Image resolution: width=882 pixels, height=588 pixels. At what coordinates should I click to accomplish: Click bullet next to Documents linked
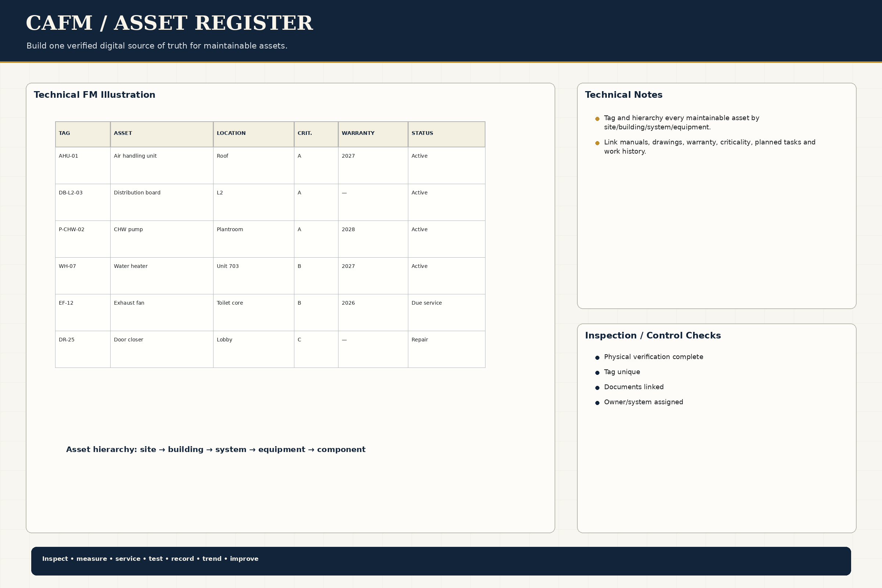[x=598, y=388]
